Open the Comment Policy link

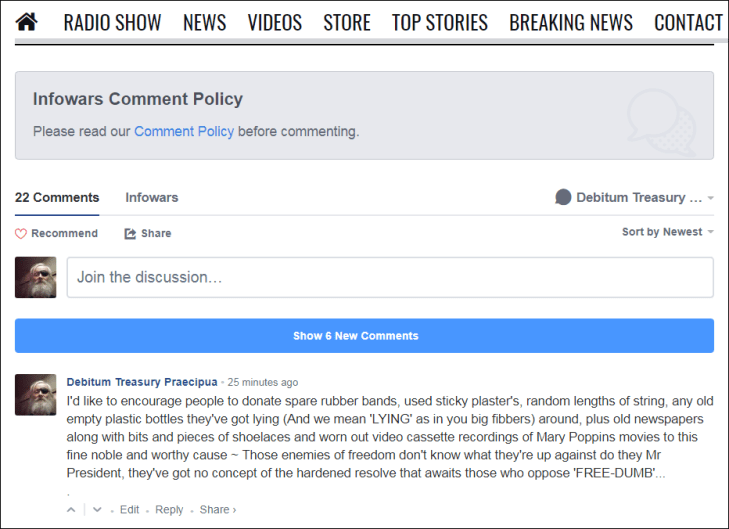point(184,131)
